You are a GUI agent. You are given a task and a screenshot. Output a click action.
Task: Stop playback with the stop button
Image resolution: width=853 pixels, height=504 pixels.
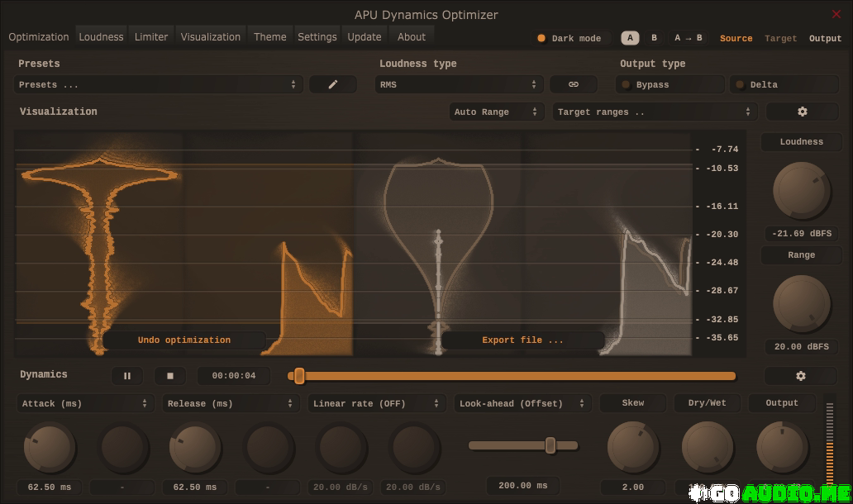[x=170, y=376]
